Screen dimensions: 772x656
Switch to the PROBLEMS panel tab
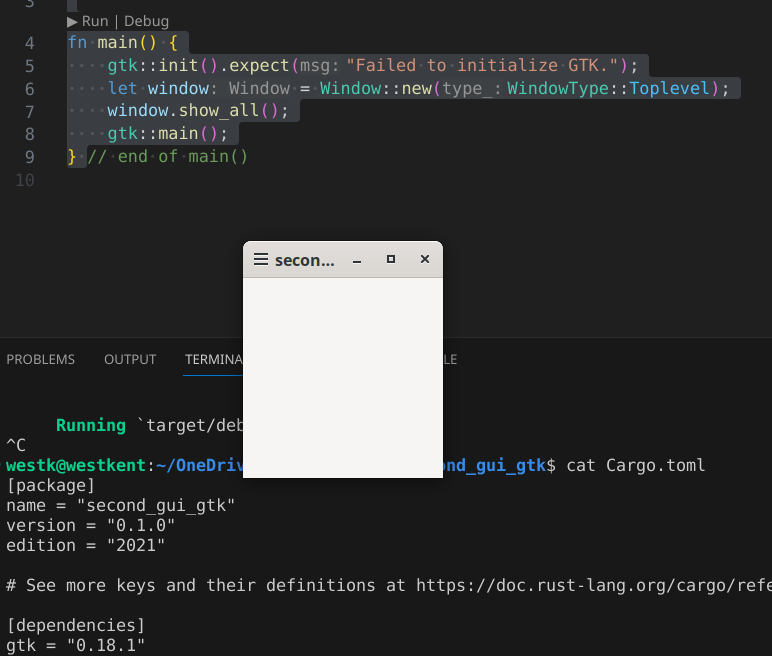(40, 359)
